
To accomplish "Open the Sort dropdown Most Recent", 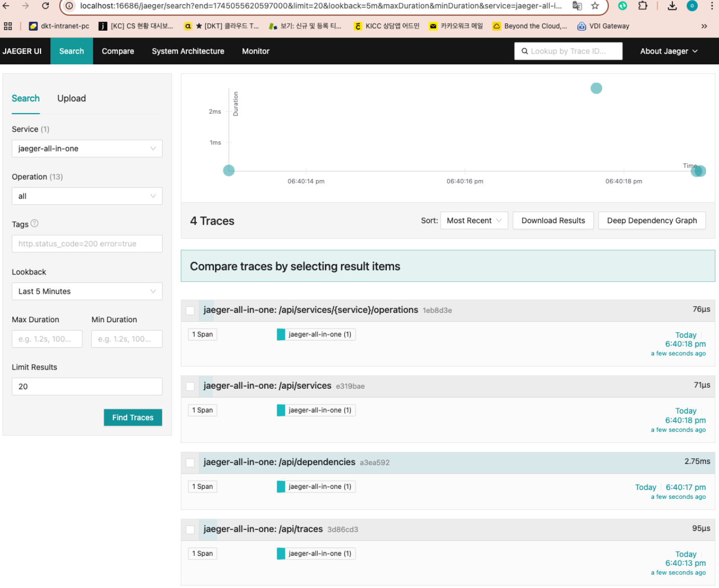I will 474,221.
